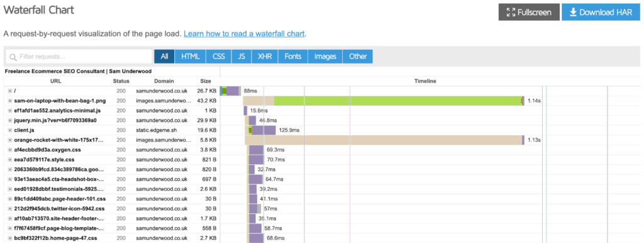Click the Fullscreen button
Viewport: 644px width, 243px height.
coord(529,13)
